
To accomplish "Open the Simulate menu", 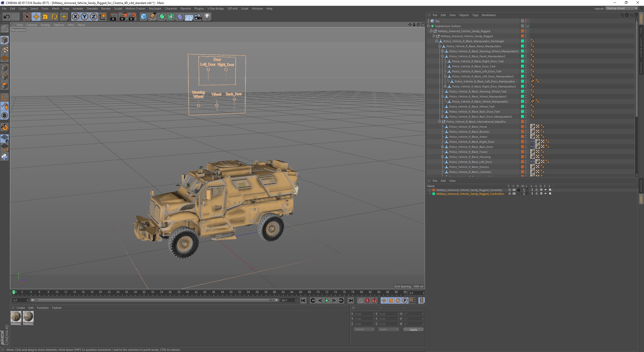I will [x=92, y=9].
